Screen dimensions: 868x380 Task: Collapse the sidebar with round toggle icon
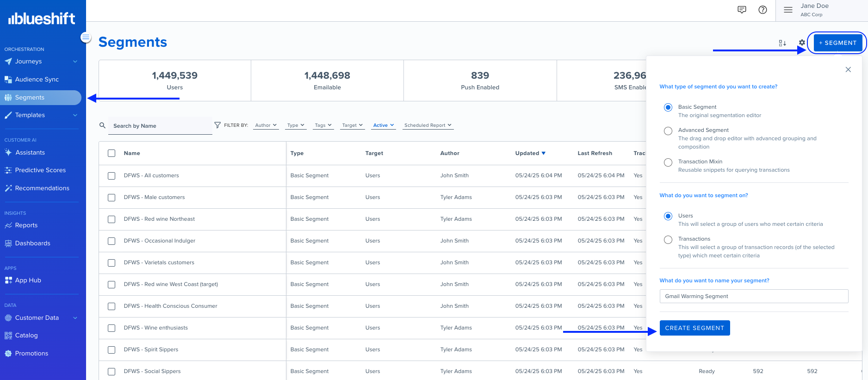click(x=86, y=37)
